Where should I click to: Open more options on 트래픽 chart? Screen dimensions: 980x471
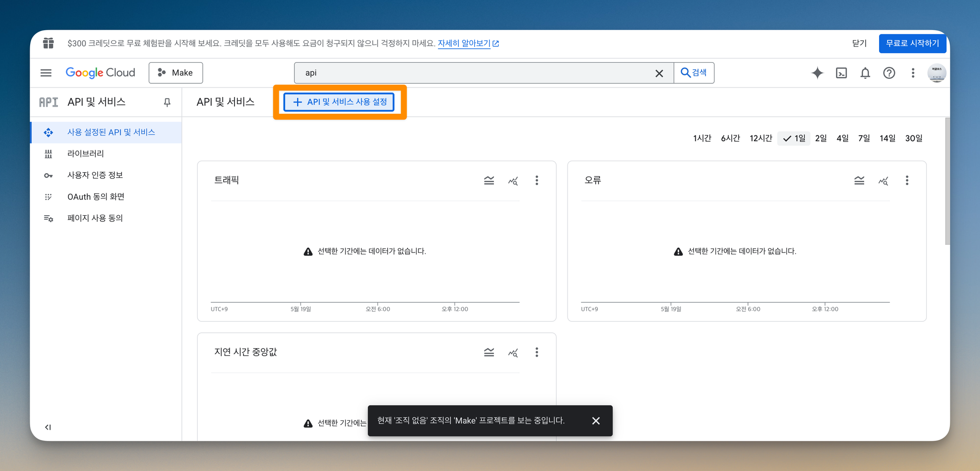point(537,180)
